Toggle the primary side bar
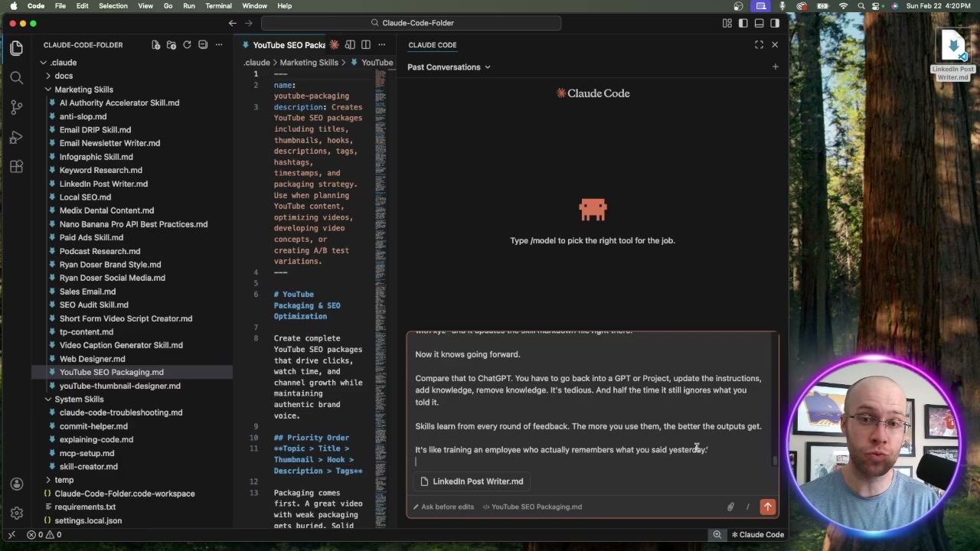Screen dimensions: 980x551 [743, 23]
